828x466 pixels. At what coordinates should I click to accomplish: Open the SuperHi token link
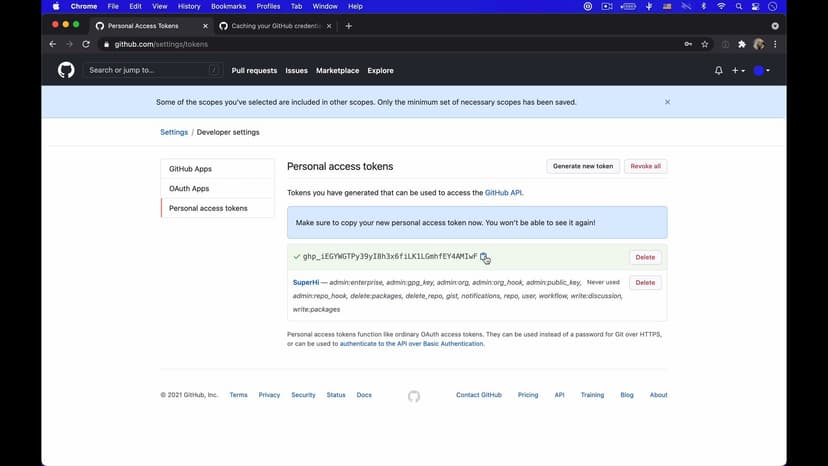coord(305,283)
